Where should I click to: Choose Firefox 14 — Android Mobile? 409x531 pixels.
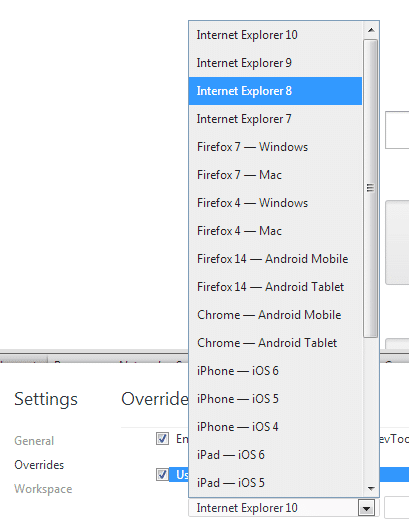(x=275, y=259)
